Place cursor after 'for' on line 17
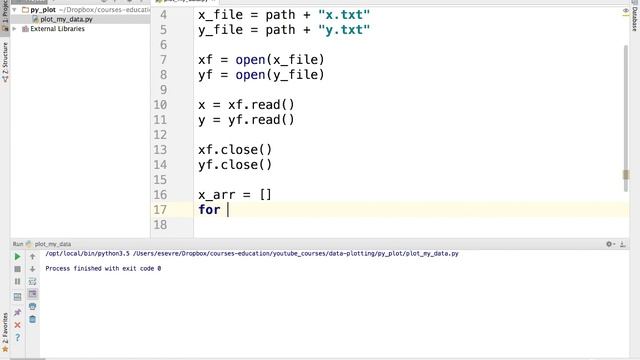Screen dimensions: 640x360 click(228, 210)
